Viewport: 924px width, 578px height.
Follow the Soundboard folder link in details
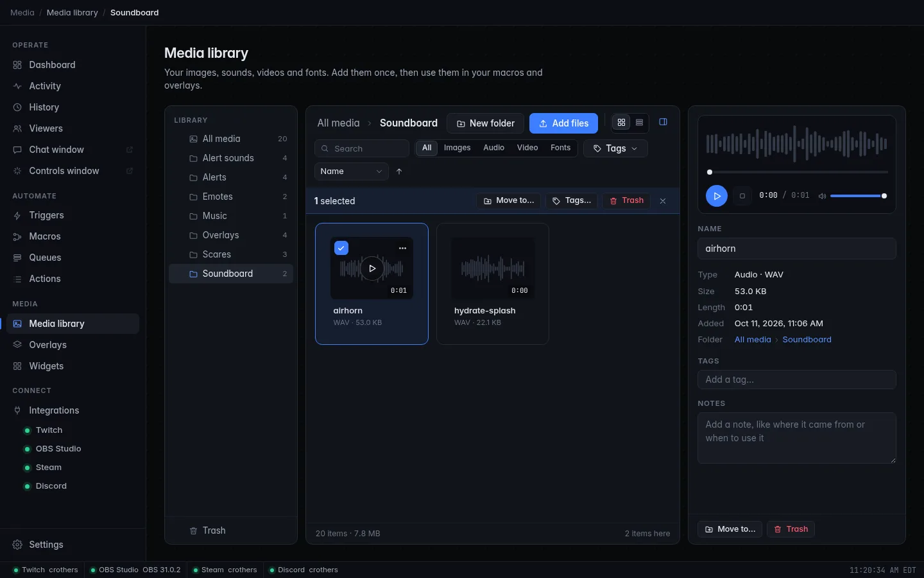tap(807, 340)
